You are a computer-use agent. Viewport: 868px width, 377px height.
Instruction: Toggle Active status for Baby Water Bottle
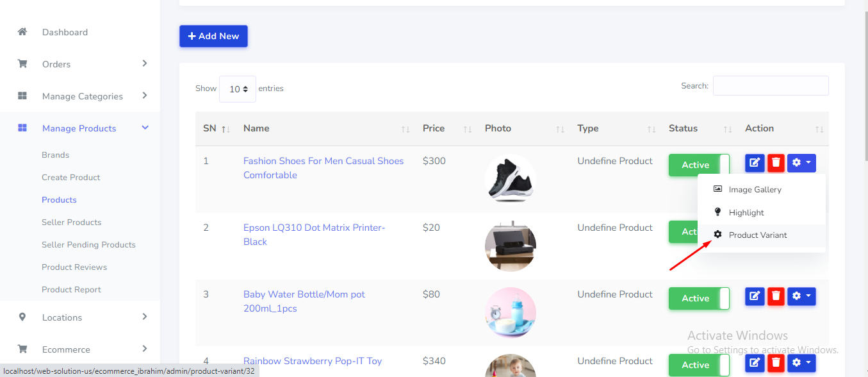pos(699,298)
